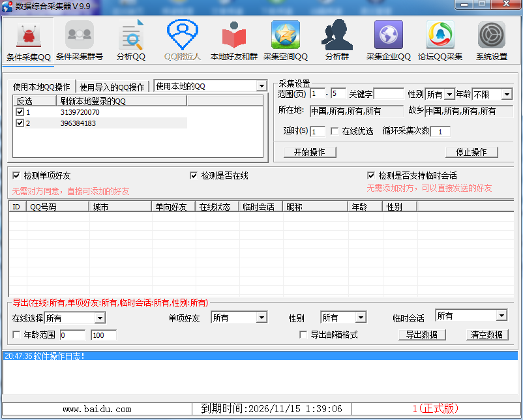Click the range start page field
The height and width of the screenshot is (420, 523).
318,94
